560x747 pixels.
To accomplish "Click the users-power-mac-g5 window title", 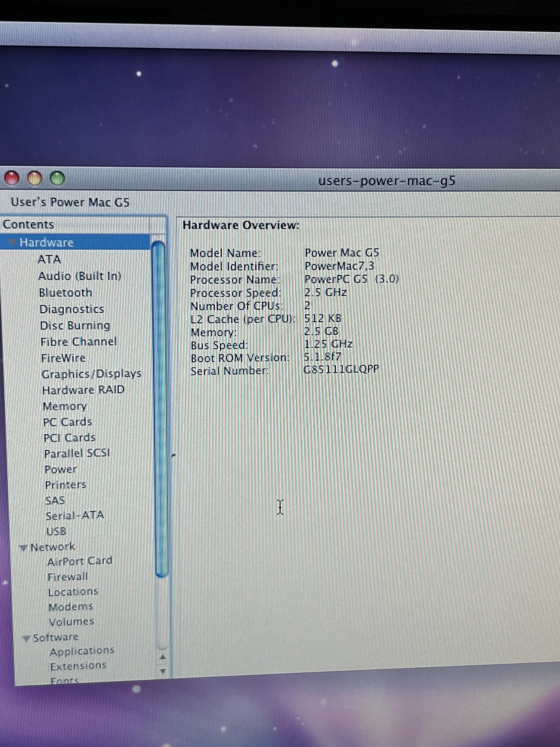I will (387, 181).
